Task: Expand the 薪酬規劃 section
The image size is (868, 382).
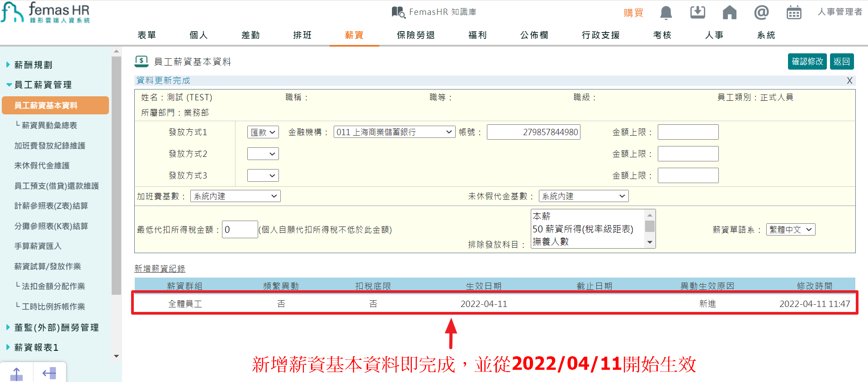Action: point(33,65)
